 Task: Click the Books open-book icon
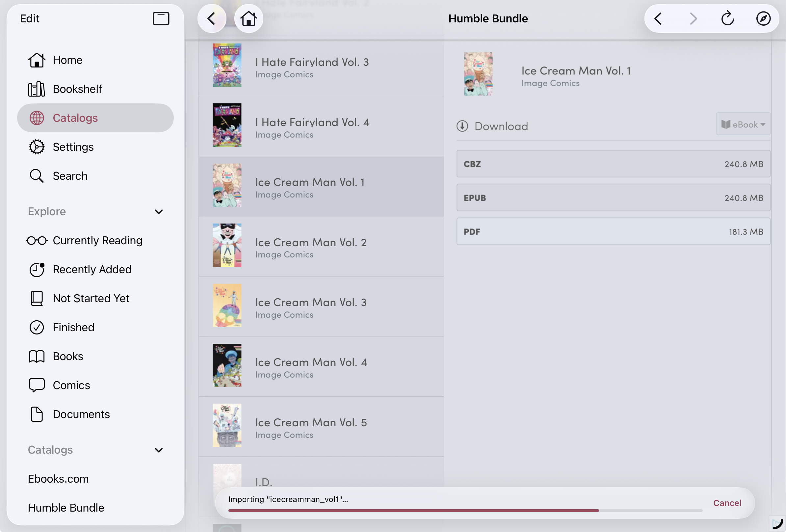click(37, 357)
